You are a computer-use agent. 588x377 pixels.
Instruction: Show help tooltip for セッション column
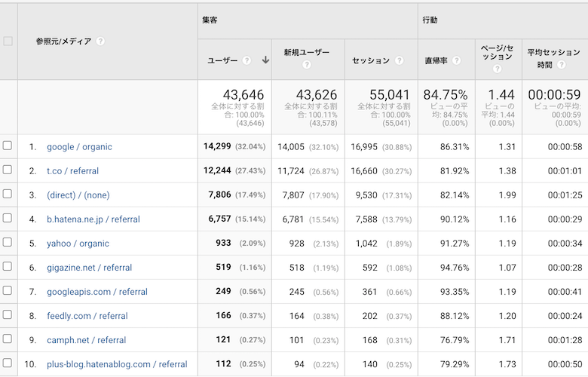point(400,60)
